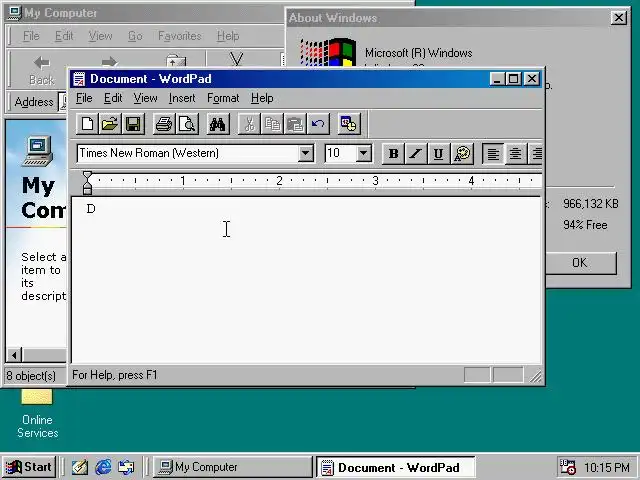Open the WordPad File menu

click(x=84, y=98)
